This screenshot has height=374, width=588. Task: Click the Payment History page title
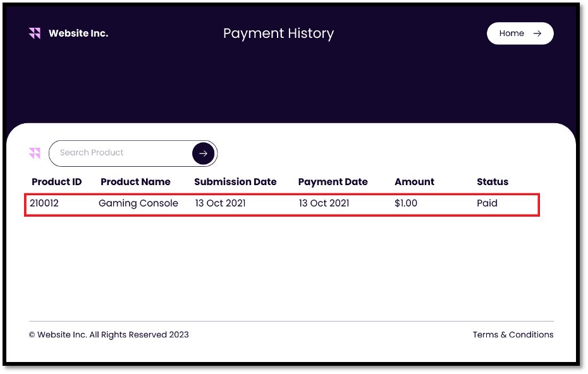click(x=278, y=33)
